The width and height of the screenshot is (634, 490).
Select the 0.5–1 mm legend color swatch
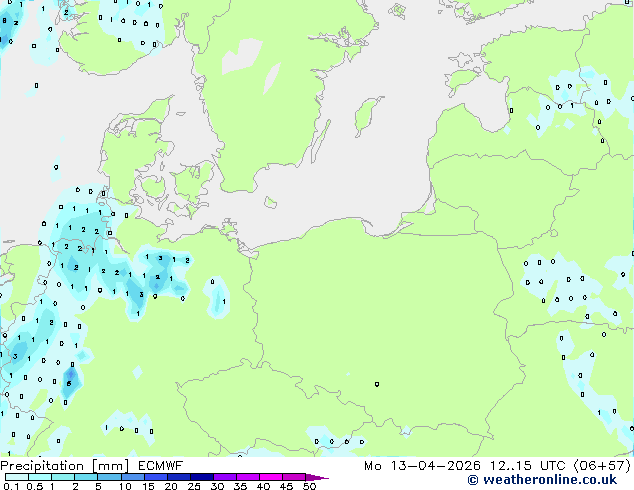click(40, 477)
